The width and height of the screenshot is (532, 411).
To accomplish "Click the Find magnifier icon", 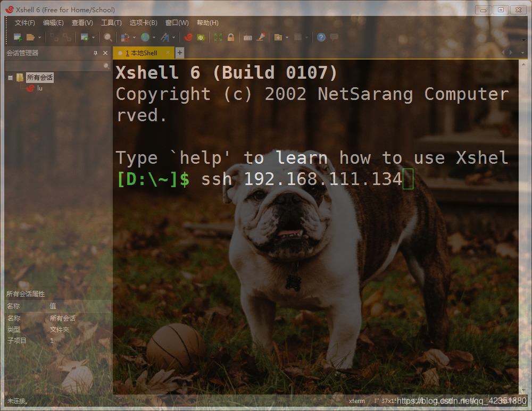I will 108,37.
